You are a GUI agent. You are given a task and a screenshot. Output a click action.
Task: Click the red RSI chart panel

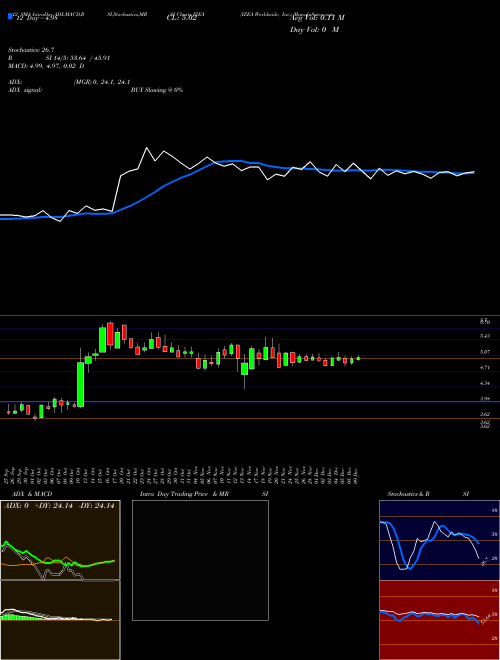click(439, 620)
